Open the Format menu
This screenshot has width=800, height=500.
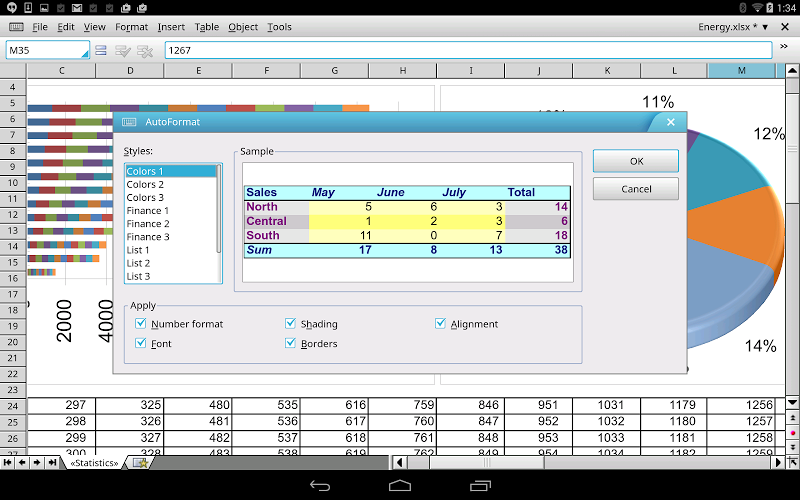[x=131, y=27]
